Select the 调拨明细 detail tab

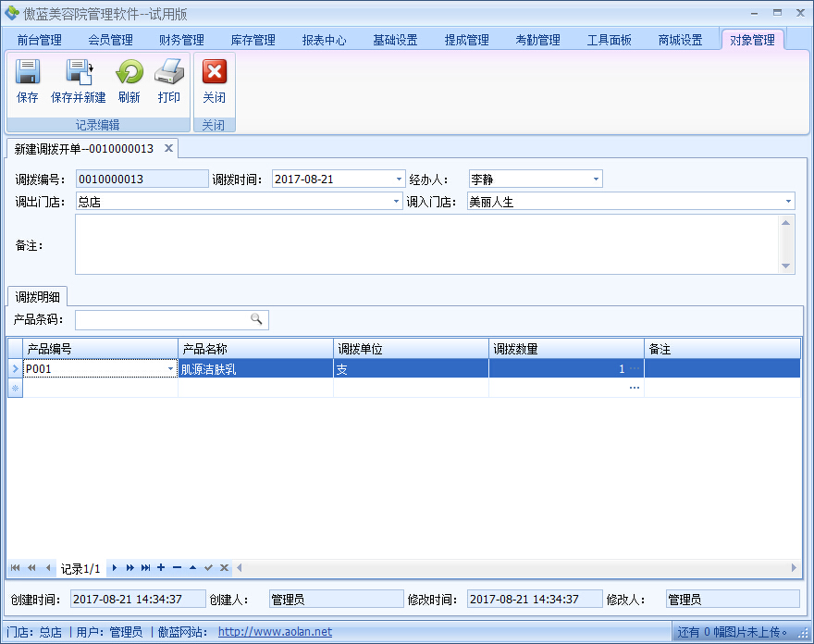[37, 297]
